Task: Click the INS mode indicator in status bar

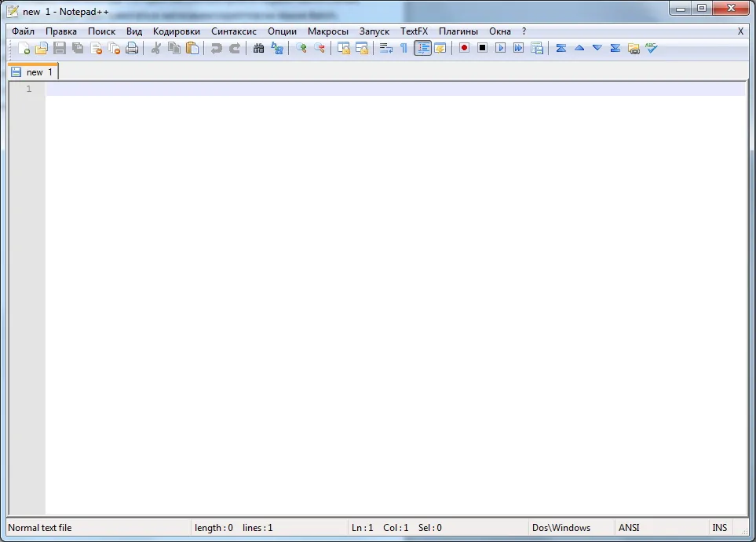Action: [x=719, y=528]
